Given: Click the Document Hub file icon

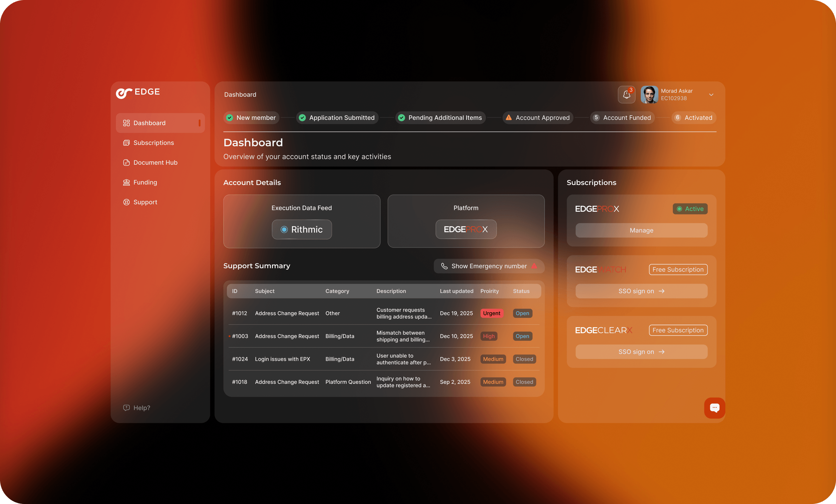Looking at the screenshot, I should point(127,163).
